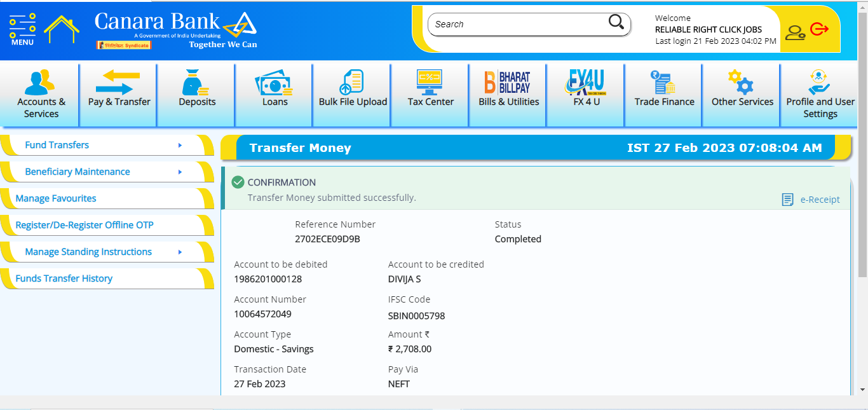Image resolution: width=868 pixels, height=410 pixels.
Task: Open Deposits money bag icon
Action: point(196,83)
